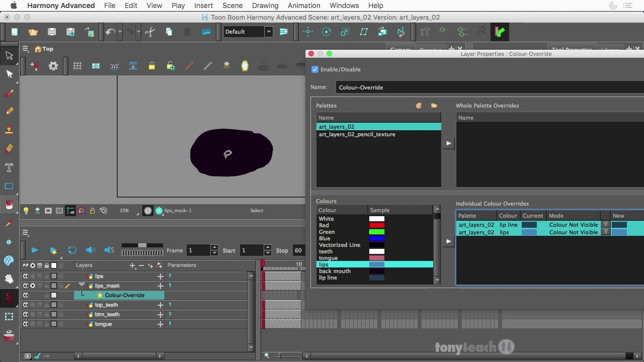Uncheck the Enable/Disable checkbox
This screenshot has height=362, width=644.
point(315,69)
